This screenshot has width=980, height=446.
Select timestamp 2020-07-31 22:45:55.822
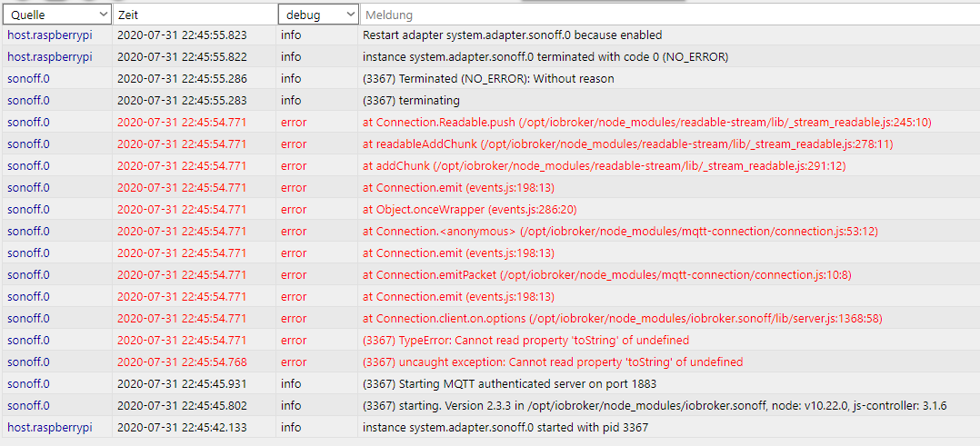(x=182, y=57)
